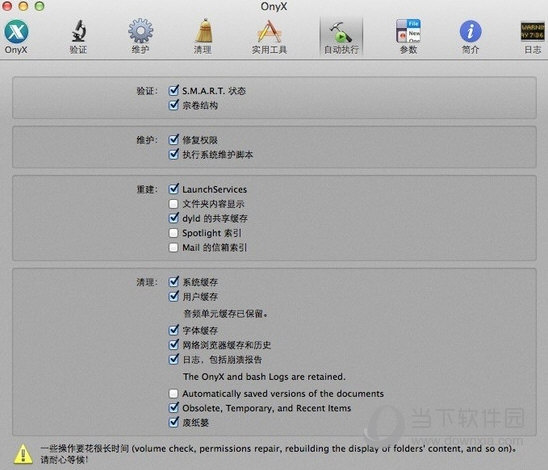The height and width of the screenshot is (470, 548).
Task: Click the OnyX window title text
Action: (x=274, y=6)
